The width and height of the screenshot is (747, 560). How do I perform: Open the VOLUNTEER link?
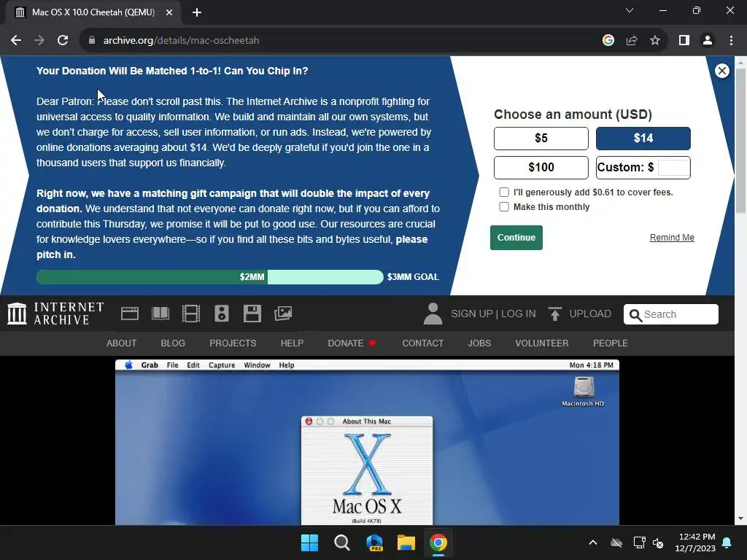click(542, 343)
